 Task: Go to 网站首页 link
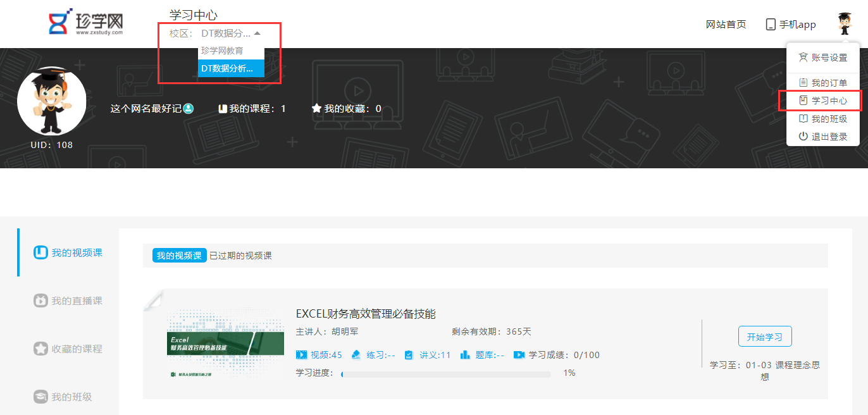click(726, 25)
